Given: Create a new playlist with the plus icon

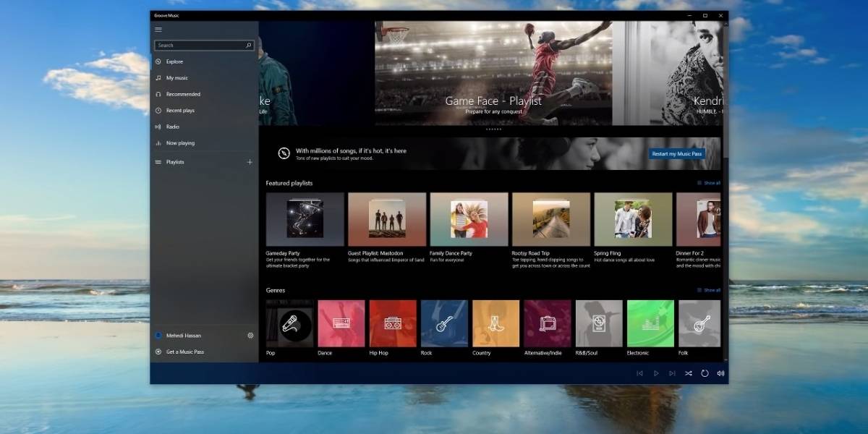Looking at the screenshot, I should 250,162.
